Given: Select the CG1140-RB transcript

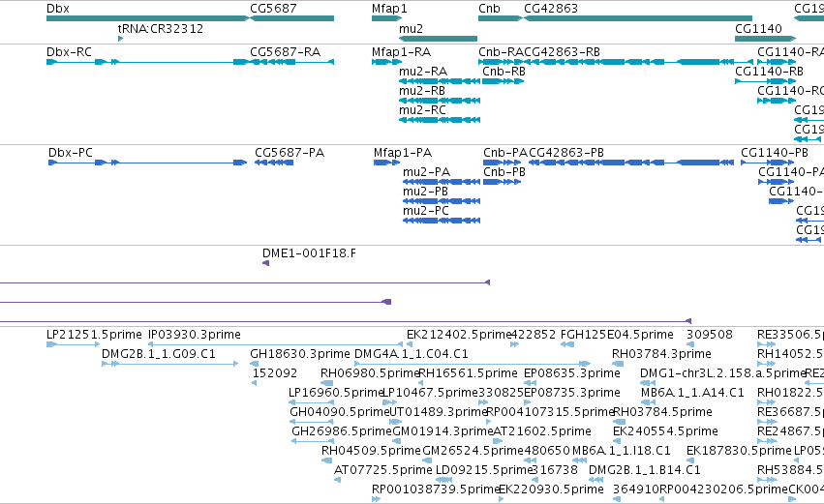Looking at the screenshot, I should pos(766,81).
